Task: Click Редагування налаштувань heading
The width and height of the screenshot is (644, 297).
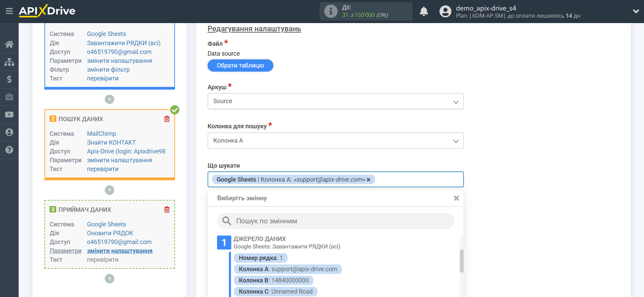Action: [254, 29]
